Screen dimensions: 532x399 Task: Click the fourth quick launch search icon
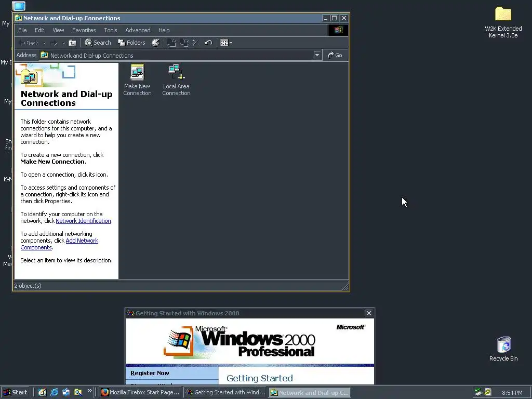(78, 392)
